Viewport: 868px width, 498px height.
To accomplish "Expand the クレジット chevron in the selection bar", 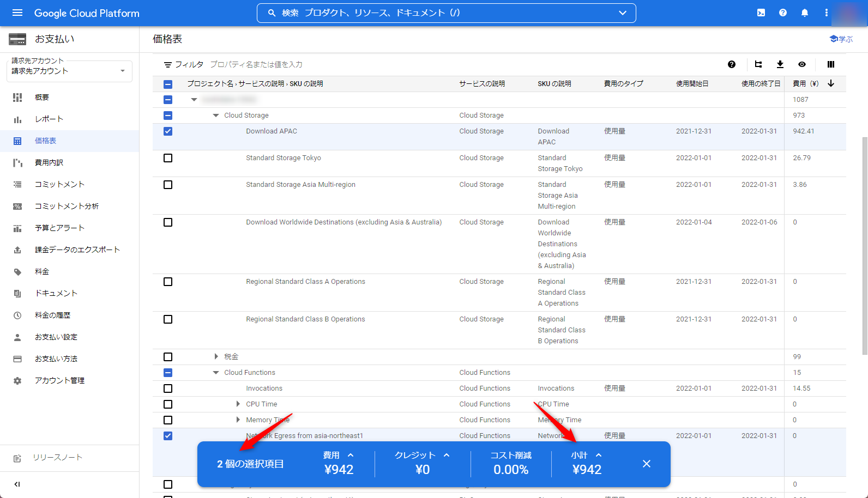I will 447,455.
